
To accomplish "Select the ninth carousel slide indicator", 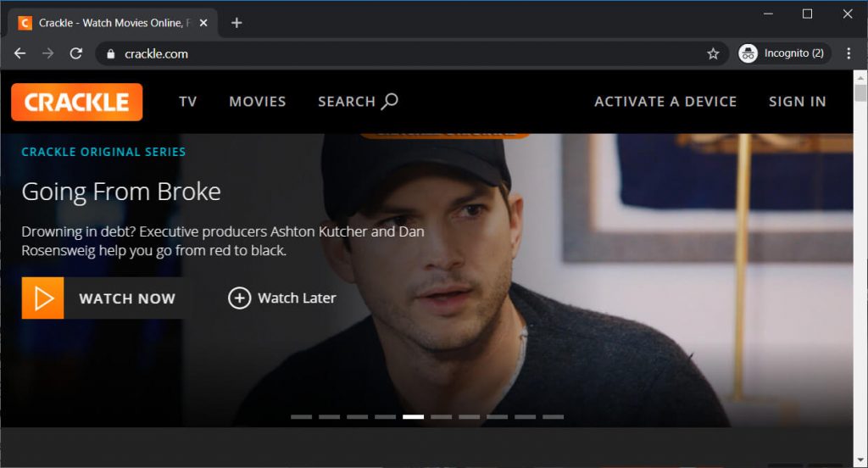I will pos(525,416).
